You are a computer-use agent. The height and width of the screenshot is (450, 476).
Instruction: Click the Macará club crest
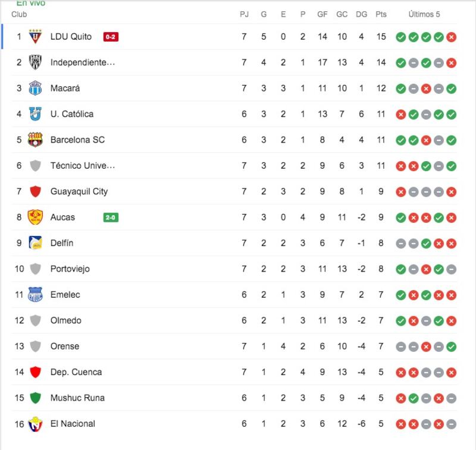35,88
